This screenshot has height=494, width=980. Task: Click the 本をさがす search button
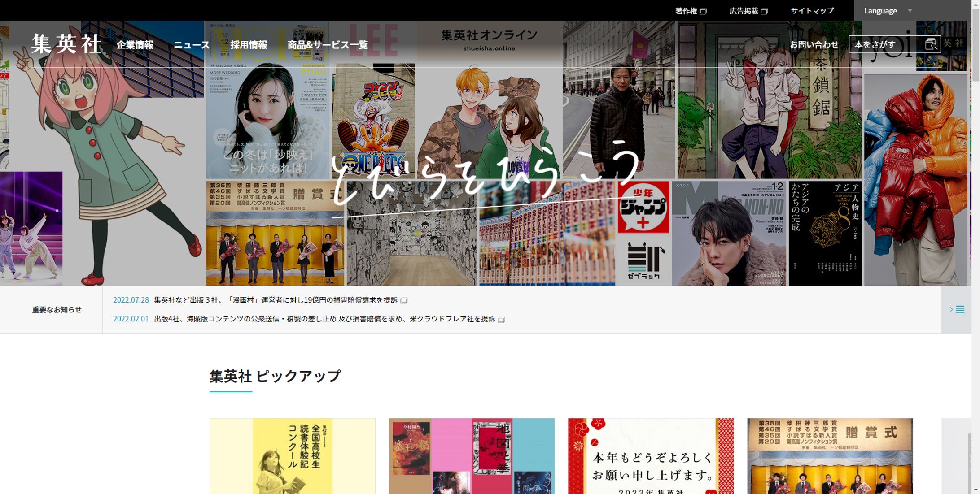874,44
